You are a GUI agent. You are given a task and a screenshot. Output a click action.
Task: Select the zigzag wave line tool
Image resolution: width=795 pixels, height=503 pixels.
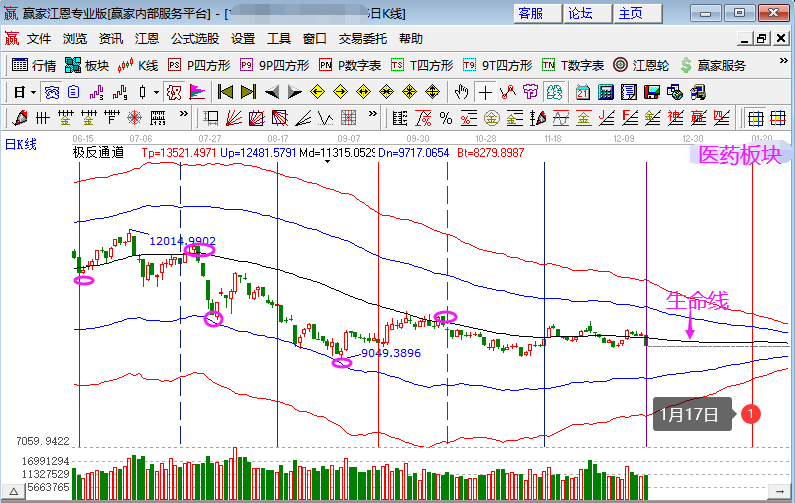pos(326,118)
